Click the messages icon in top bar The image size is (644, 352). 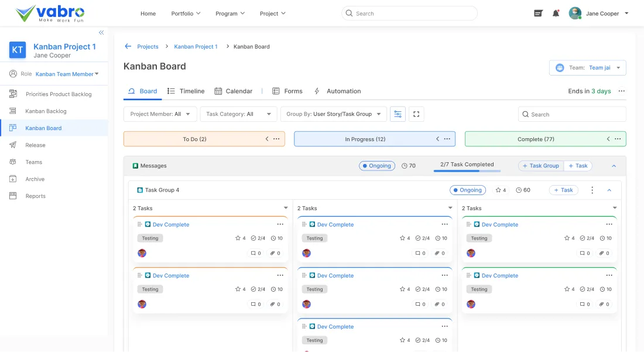coord(538,13)
